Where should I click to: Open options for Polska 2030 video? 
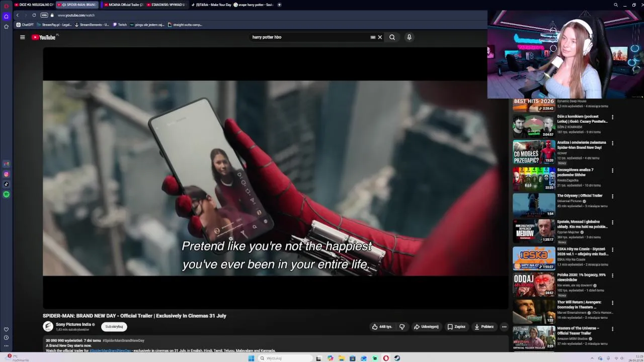coord(612,276)
